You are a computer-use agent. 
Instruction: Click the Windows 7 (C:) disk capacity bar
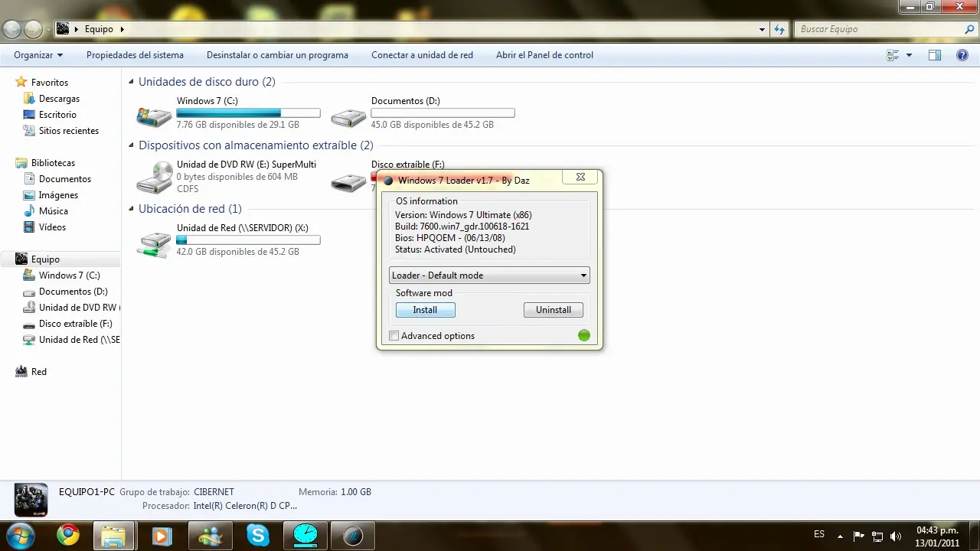(x=248, y=112)
